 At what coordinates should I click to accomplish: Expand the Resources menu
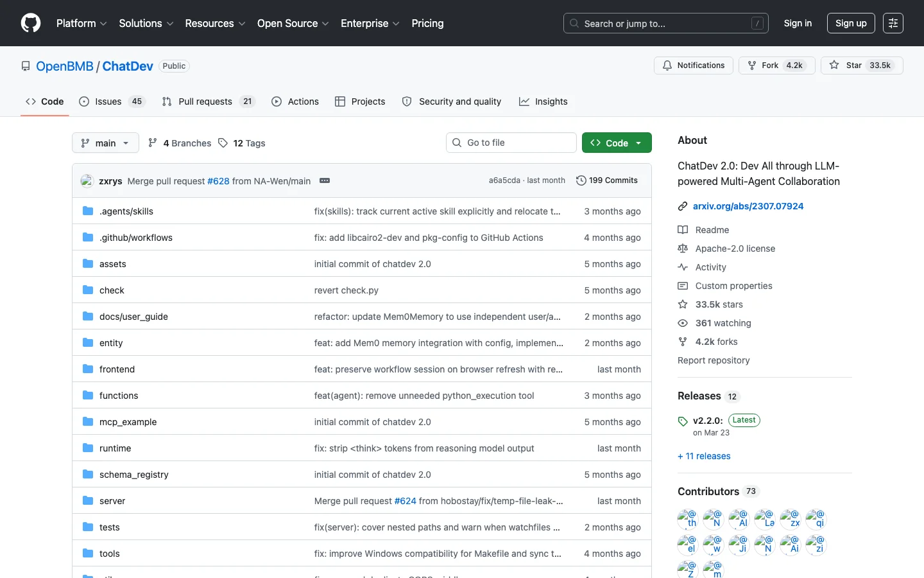tap(215, 23)
